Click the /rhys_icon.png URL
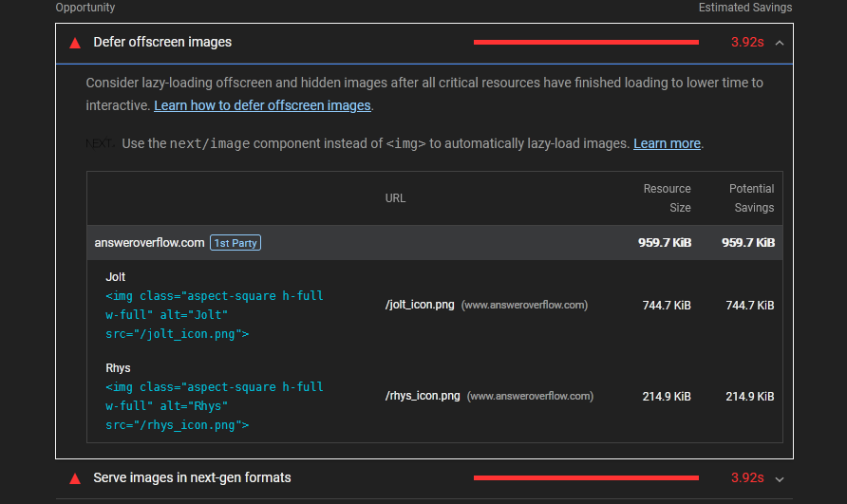The image size is (847, 504). [423, 396]
